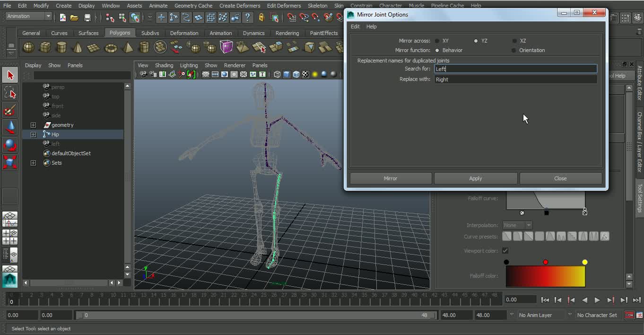This screenshot has height=335, width=644.
Task: Click the Apply button
Action: (475, 178)
